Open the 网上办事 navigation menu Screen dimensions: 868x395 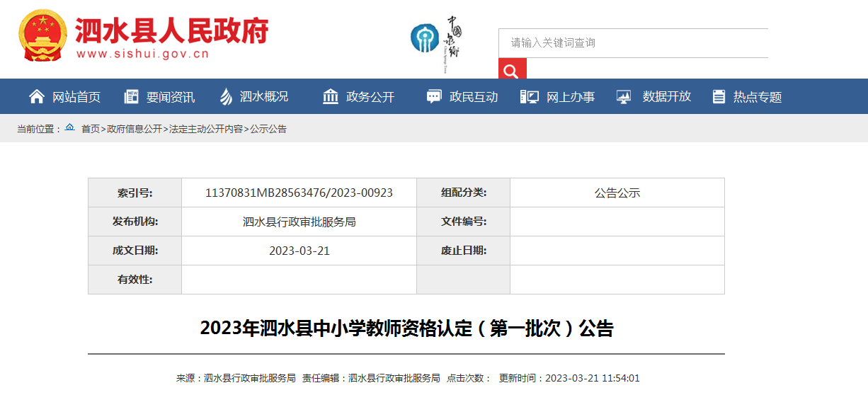tap(570, 97)
